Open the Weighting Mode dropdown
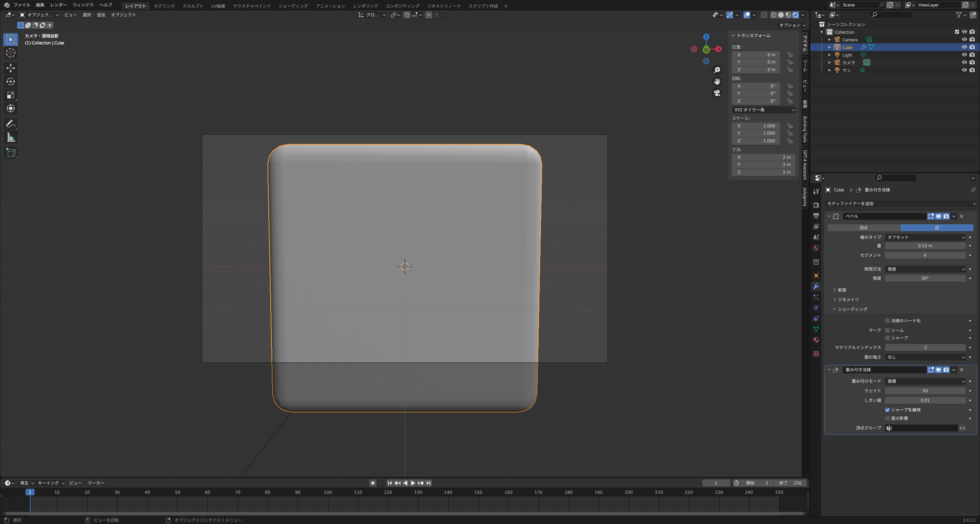This screenshot has height=524, width=980. coord(925,381)
